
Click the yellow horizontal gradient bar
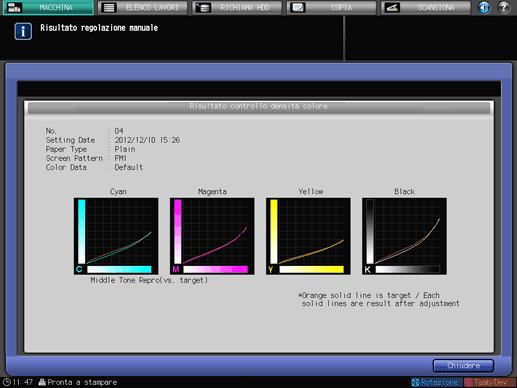click(x=312, y=269)
